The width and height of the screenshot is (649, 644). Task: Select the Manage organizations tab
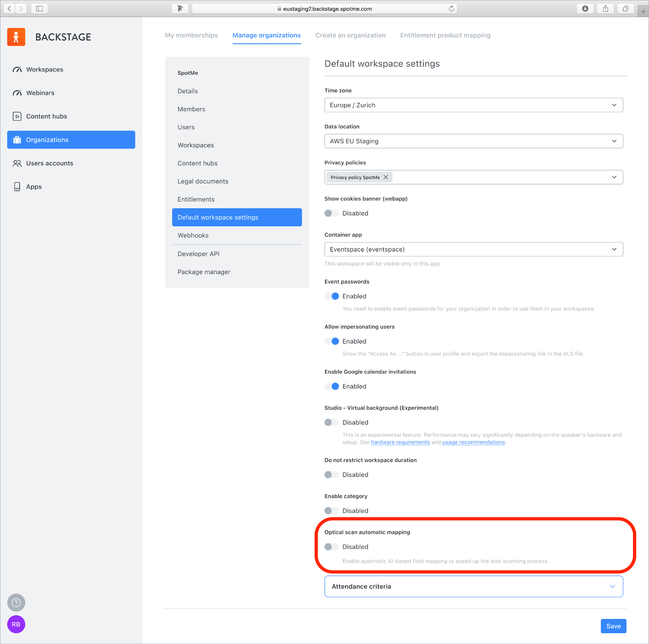pyautogui.click(x=266, y=35)
